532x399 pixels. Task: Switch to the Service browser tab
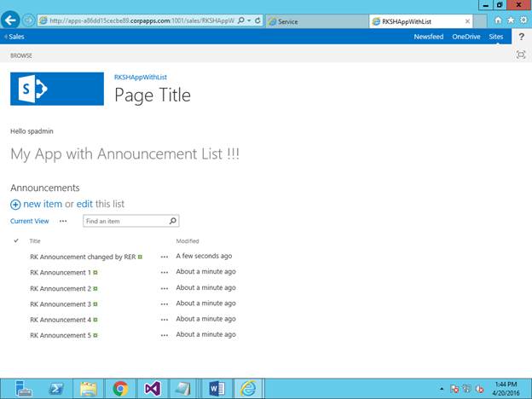click(317, 21)
